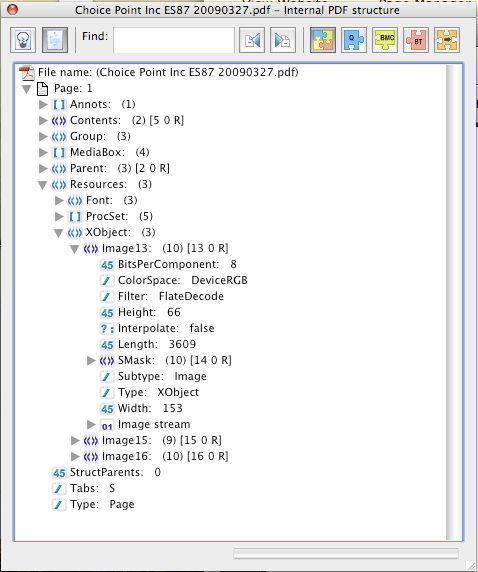478x572 pixels.
Task: Close the Internal PDF structure window
Action: (12, 9)
